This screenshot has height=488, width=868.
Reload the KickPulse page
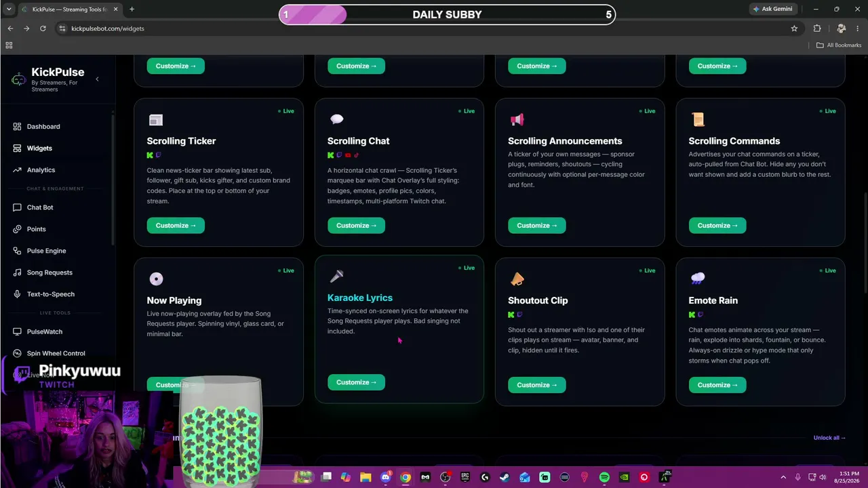point(43,28)
